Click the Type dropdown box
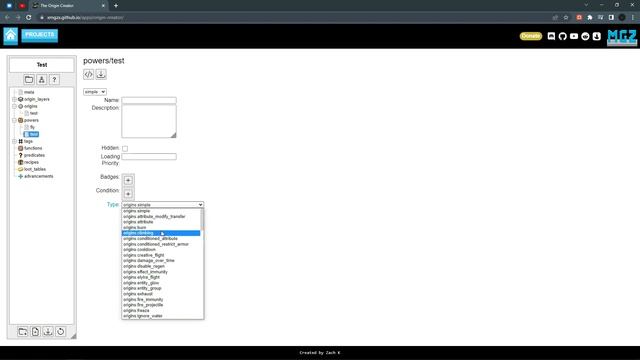Screen dimensions: 640x360 pos(162,204)
